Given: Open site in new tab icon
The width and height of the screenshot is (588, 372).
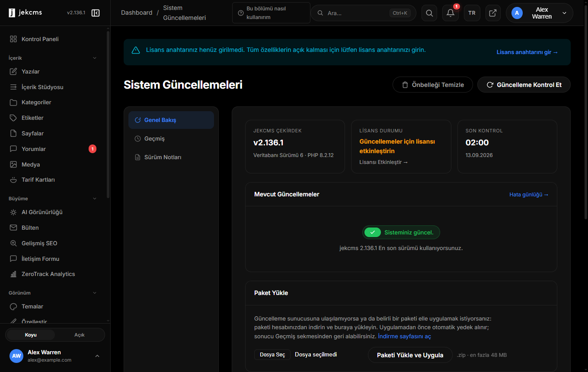Looking at the screenshot, I should point(493,13).
